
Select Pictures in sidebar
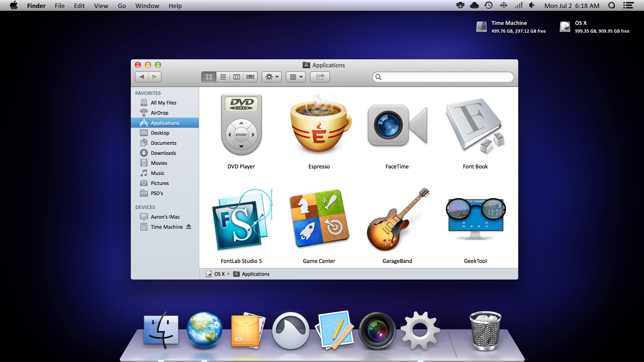coord(165,183)
